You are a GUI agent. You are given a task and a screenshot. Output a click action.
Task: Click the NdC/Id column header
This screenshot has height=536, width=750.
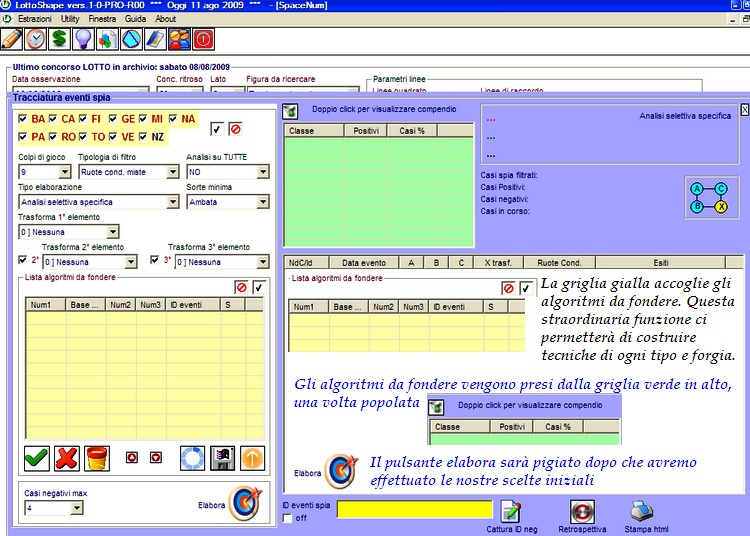306,263
